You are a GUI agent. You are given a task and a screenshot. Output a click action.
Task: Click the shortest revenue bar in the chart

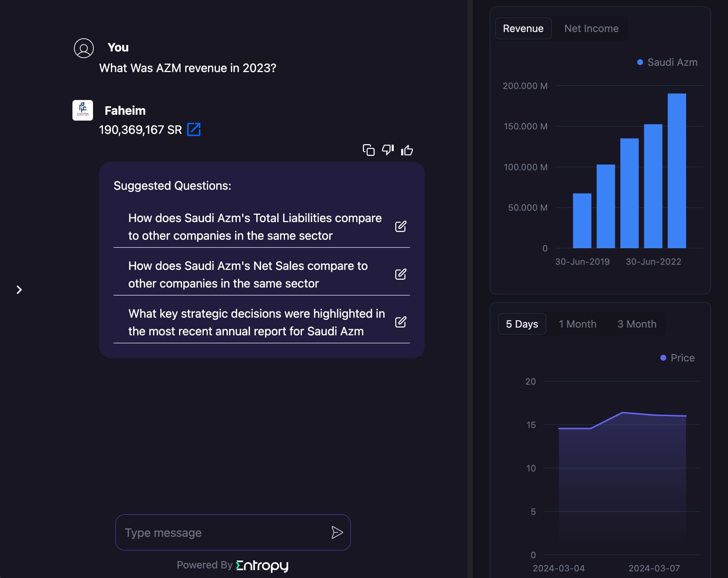click(x=582, y=221)
